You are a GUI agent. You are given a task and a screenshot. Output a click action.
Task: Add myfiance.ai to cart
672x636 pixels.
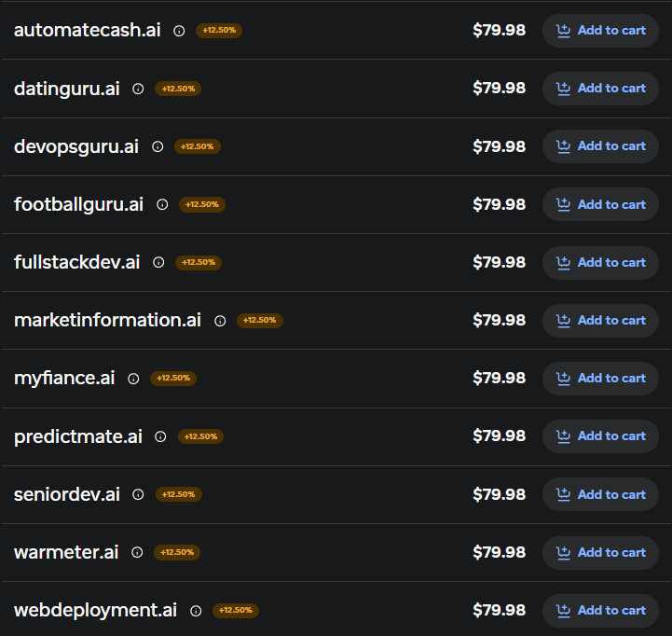(x=600, y=379)
